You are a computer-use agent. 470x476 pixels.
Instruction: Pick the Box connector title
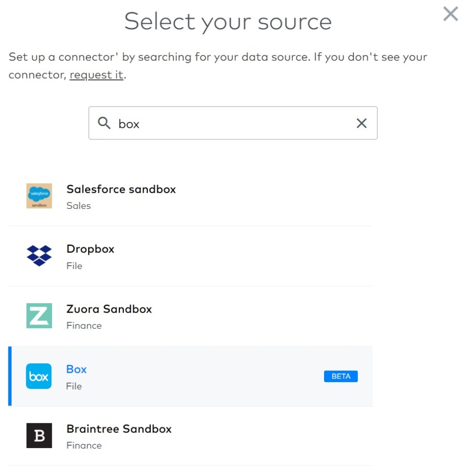point(76,369)
